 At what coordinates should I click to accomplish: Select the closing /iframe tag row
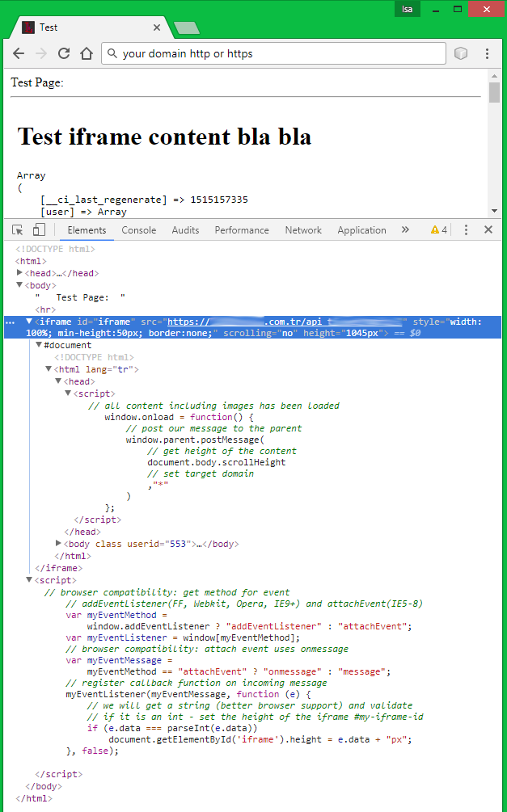point(58,568)
